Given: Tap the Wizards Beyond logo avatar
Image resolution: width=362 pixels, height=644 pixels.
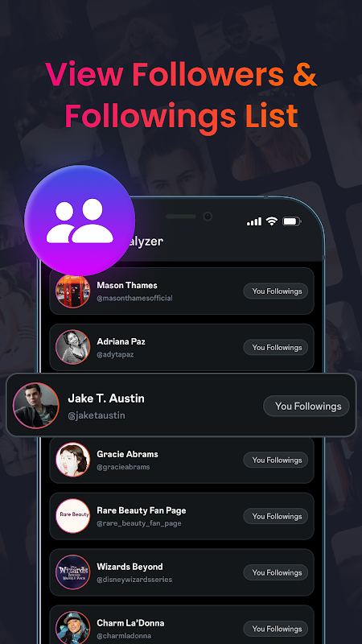Looking at the screenshot, I should point(72,572).
